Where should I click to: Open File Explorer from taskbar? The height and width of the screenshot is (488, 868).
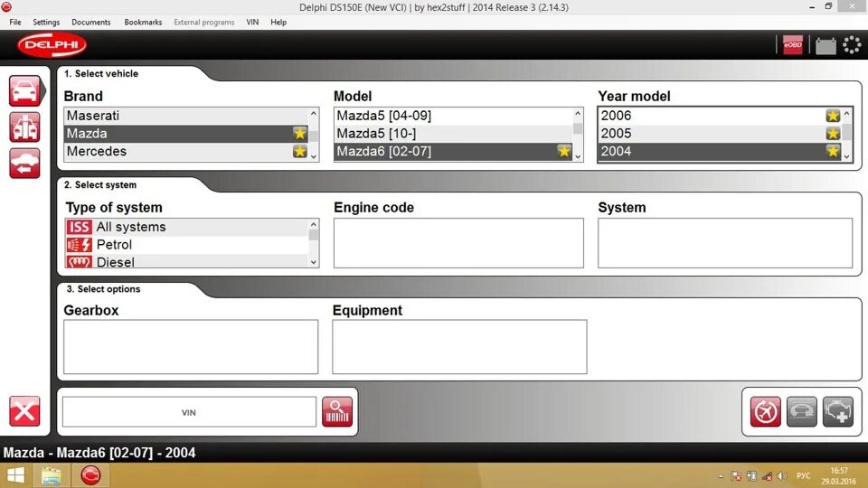pos(52,475)
